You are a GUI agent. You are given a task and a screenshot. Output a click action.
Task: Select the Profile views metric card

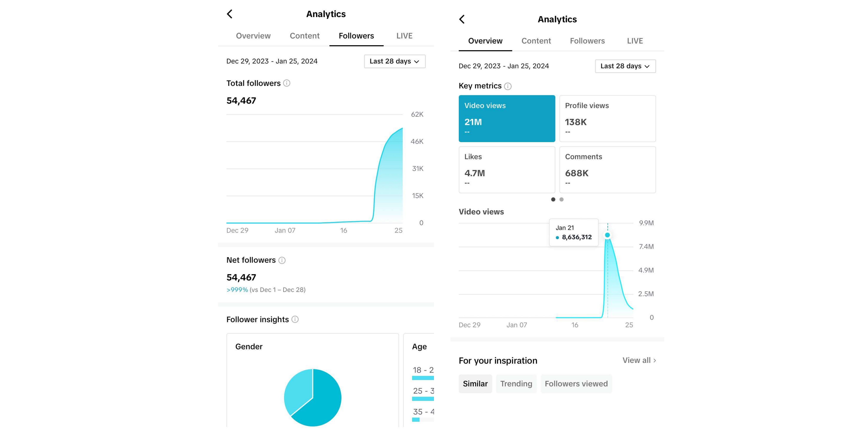(x=608, y=119)
